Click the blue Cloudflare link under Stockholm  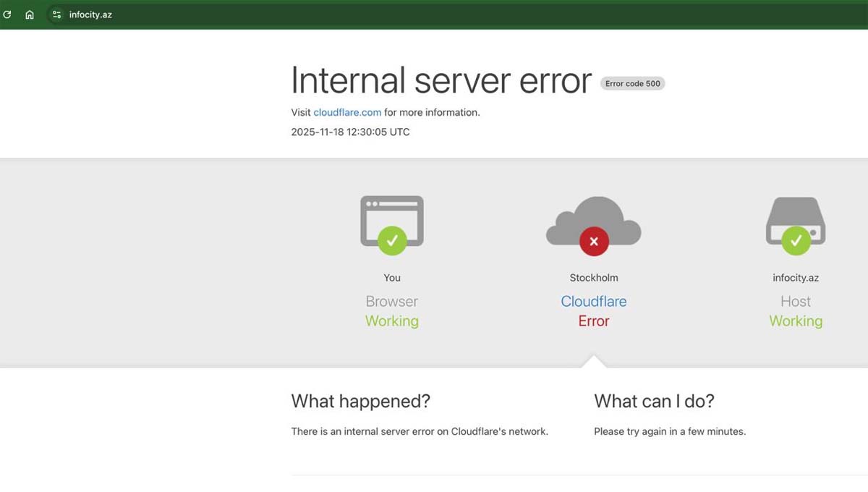tap(594, 302)
